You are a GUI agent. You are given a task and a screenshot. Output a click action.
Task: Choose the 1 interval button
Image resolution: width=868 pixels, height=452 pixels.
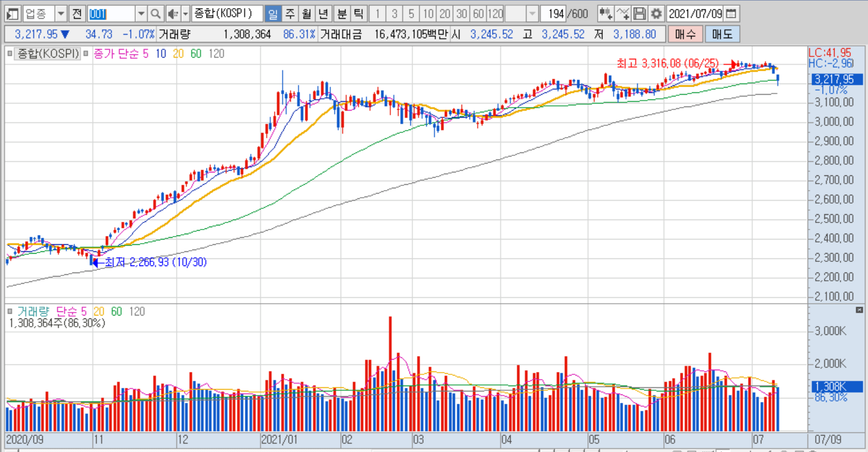(378, 14)
